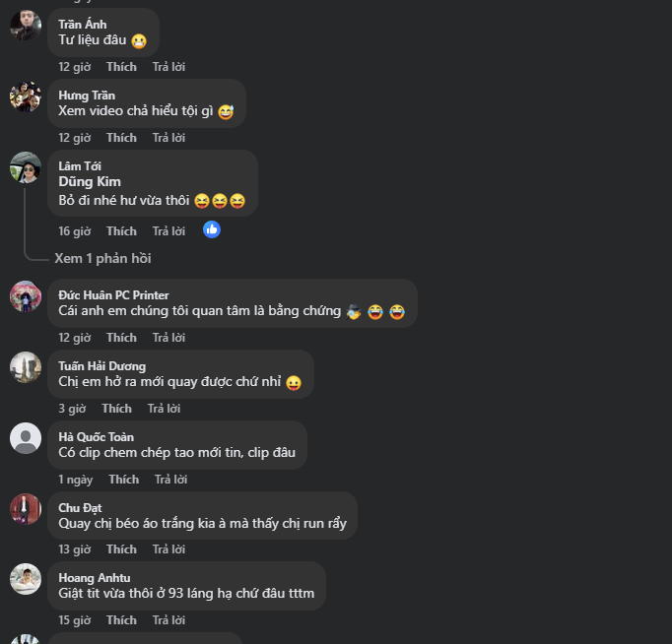The image size is (672, 644).
Task: Open Hoang Anhtu's avatar
Action: (26, 579)
